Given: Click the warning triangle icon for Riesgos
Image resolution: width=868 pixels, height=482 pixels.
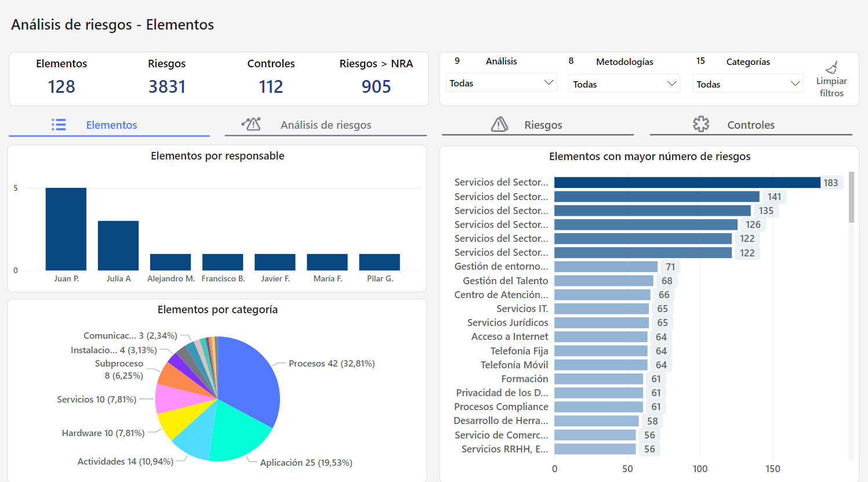Looking at the screenshot, I should click(x=499, y=124).
